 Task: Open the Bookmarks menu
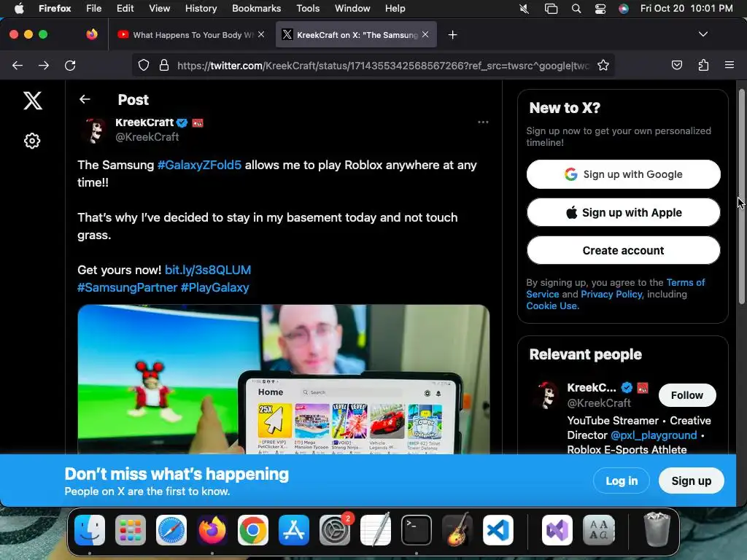pyautogui.click(x=256, y=9)
